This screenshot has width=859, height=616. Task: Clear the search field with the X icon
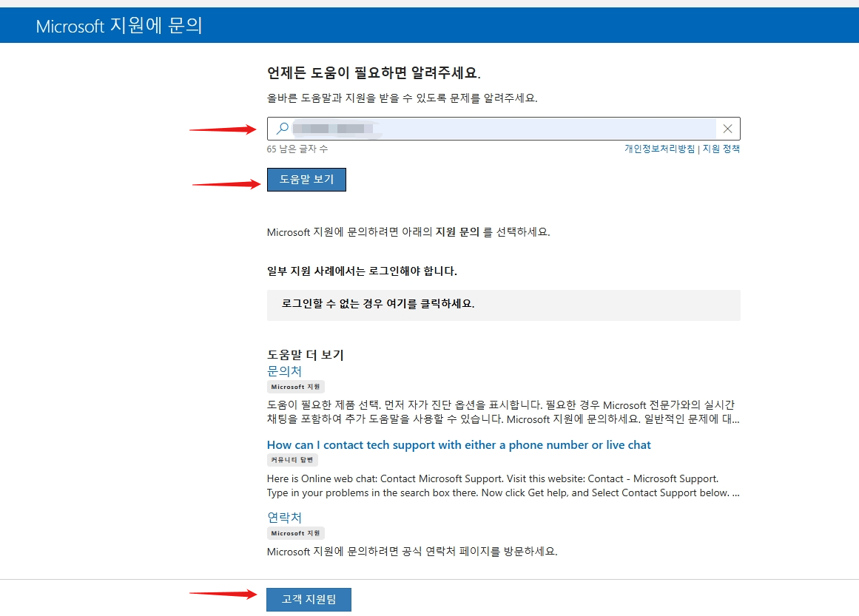click(727, 129)
